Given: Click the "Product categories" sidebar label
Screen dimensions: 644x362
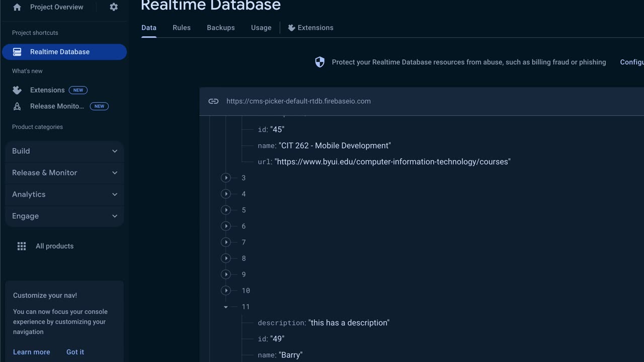Looking at the screenshot, I should tap(37, 127).
